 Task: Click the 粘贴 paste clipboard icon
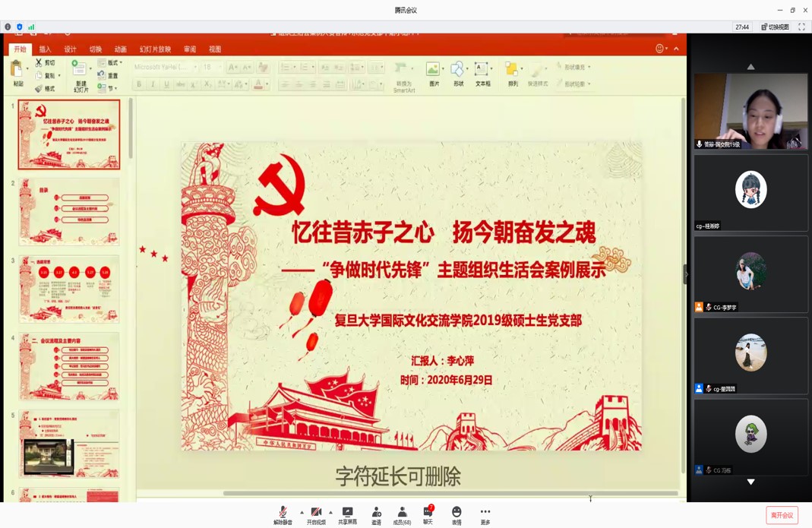click(x=17, y=69)
